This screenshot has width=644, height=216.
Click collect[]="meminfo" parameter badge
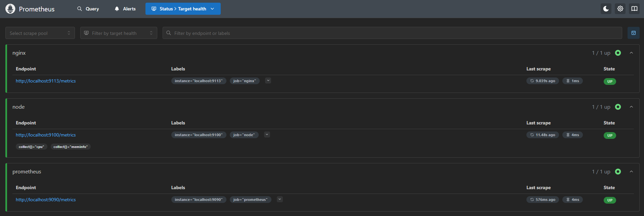pos(71,147)
